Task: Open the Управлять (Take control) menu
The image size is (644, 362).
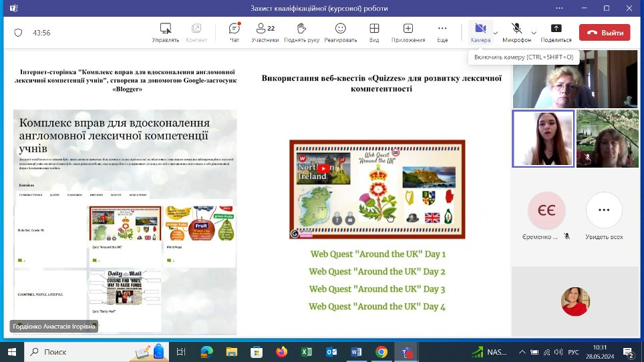Action: click(166, 33)
